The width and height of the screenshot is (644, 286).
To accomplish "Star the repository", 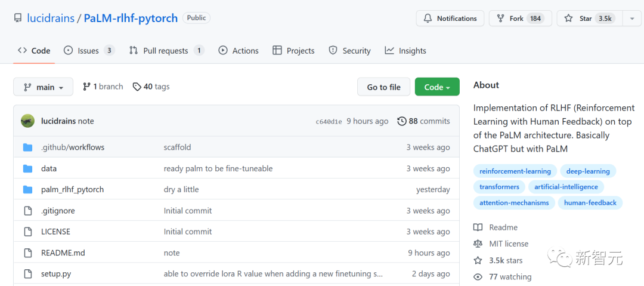I will click(x=589, y=19).
